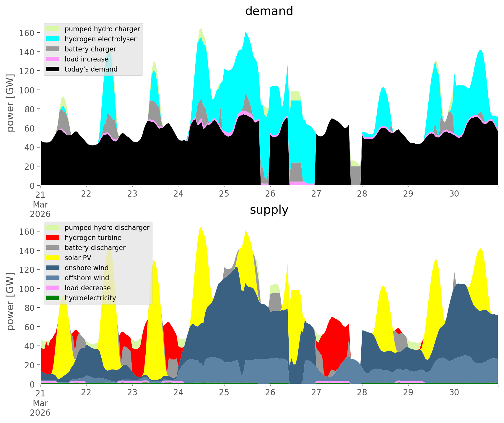Click the demand chart title
This screenshot has height=423, width=504.
[x=269, y=11]
